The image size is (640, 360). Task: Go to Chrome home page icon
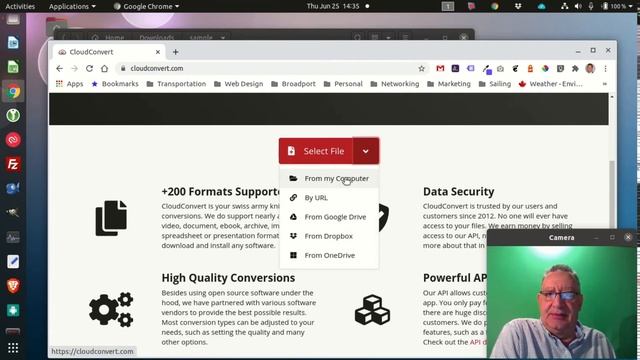pyautogui.click(x=104, y=69)
